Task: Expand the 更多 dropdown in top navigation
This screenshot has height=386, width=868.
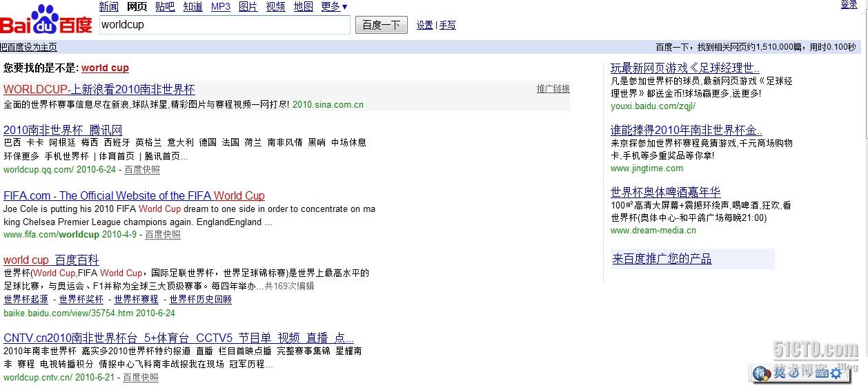Action: [335, 6]
